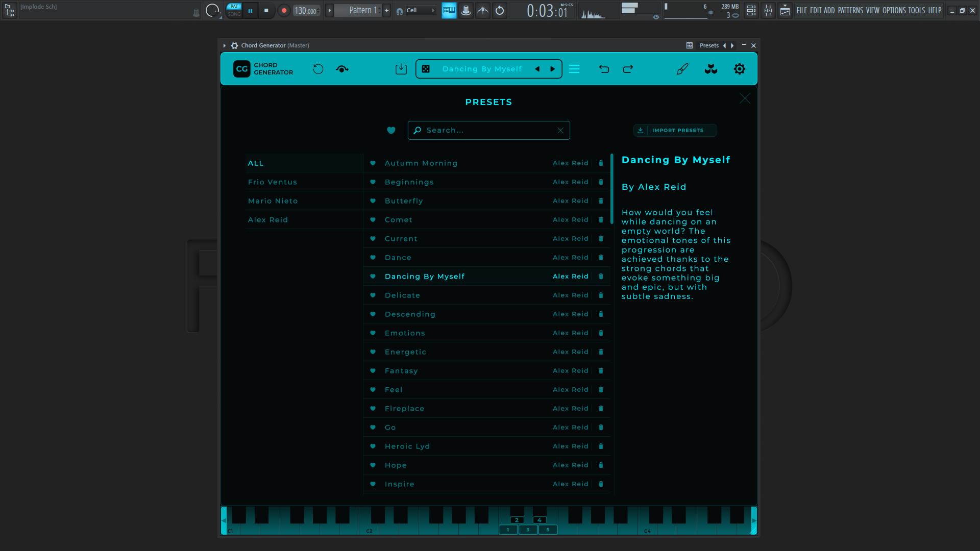980x551 pixels.
Task: Click chord key labeled 1 on keyboard
Action: click(508, 530)
